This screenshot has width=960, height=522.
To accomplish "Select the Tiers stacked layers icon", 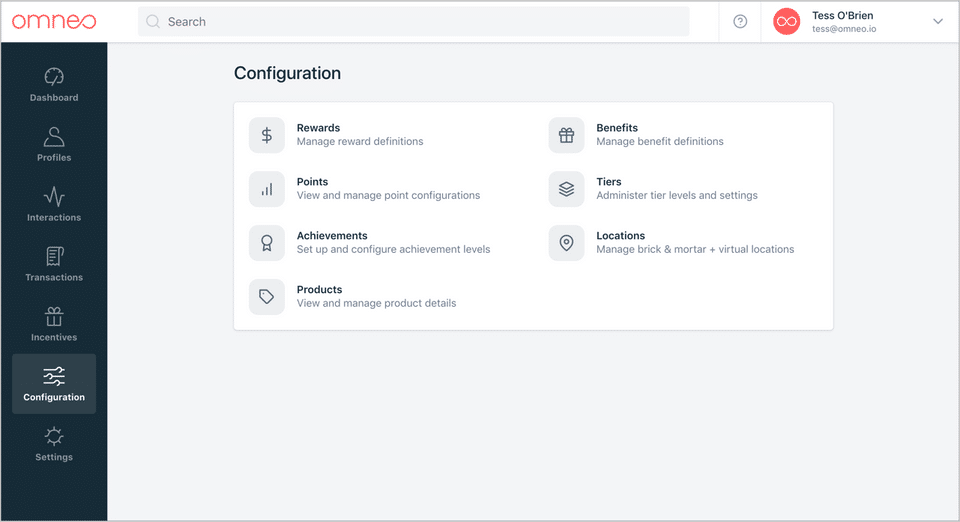I will coord(566,189).
